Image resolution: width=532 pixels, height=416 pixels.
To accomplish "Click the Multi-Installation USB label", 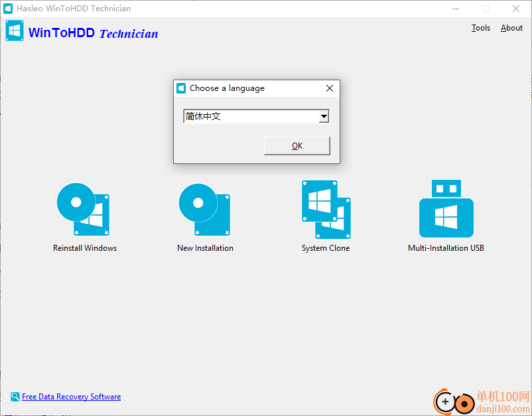I will [446, 248].
